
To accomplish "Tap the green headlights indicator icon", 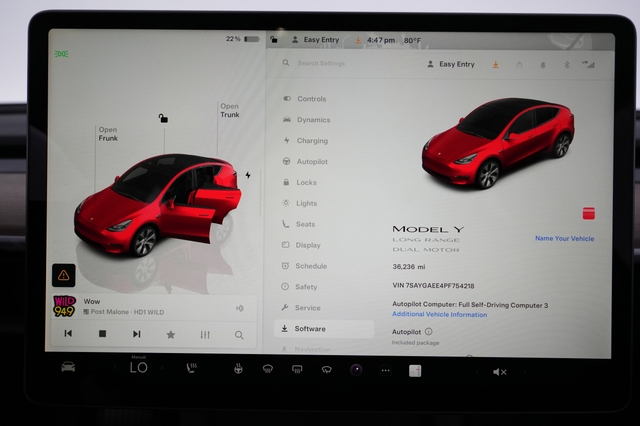I will click(x=61, y=54).
